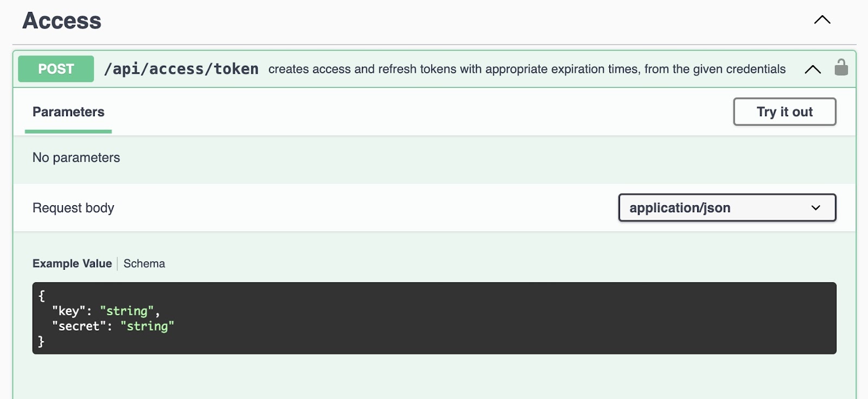Click the opening brace in code example
The width and height of the screenshot is (868, 399).
(x=42, y=296)
